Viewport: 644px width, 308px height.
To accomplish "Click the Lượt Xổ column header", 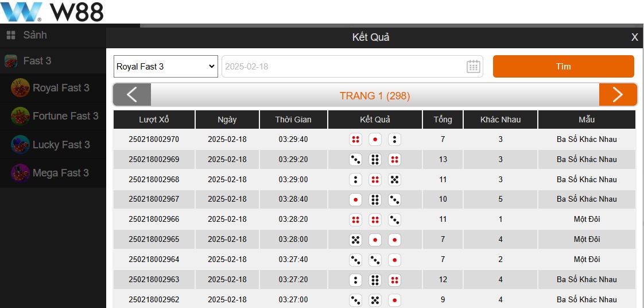I will click(x=154, y=120).
